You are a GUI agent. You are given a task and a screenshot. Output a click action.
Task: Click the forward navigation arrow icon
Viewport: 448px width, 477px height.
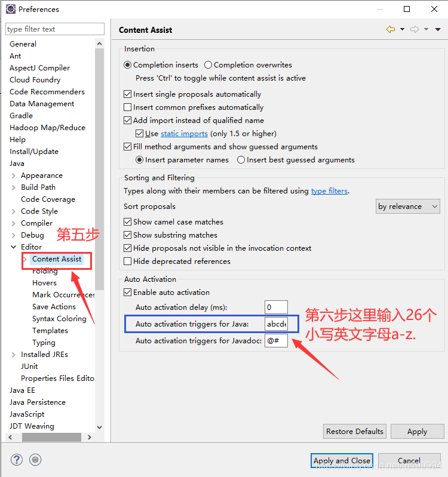tap(415, 29)
